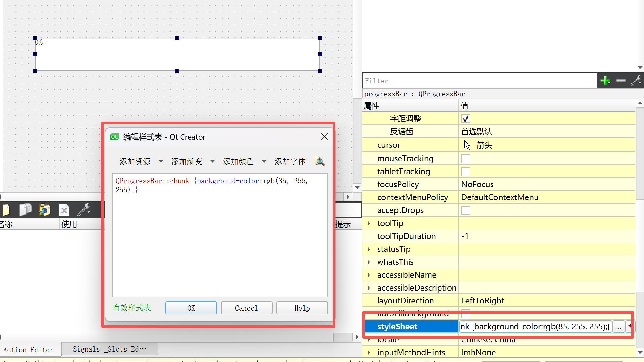Enable the tabletTracking checkbox
Viewport: 644px width, 362px height.
pos(465,172)
